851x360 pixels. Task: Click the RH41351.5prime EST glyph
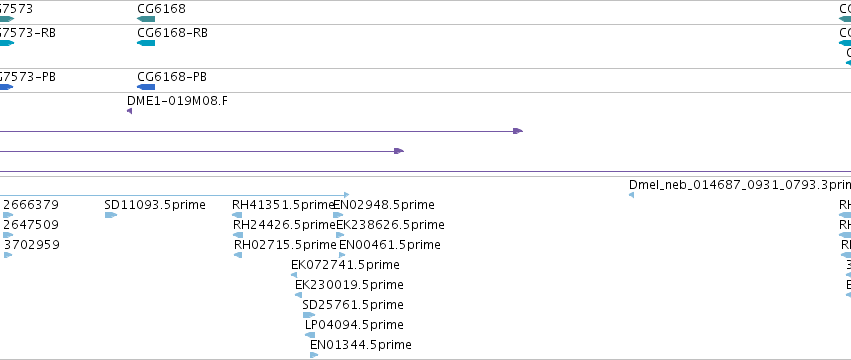237,215
